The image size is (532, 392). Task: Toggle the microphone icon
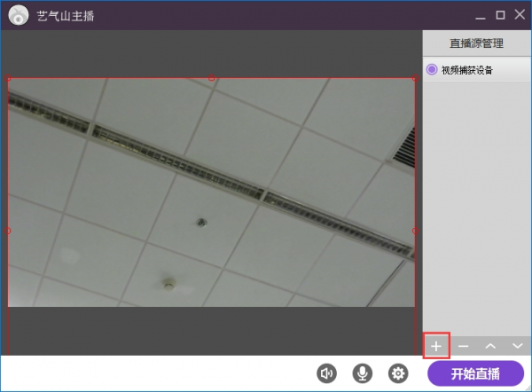point(363,373)
